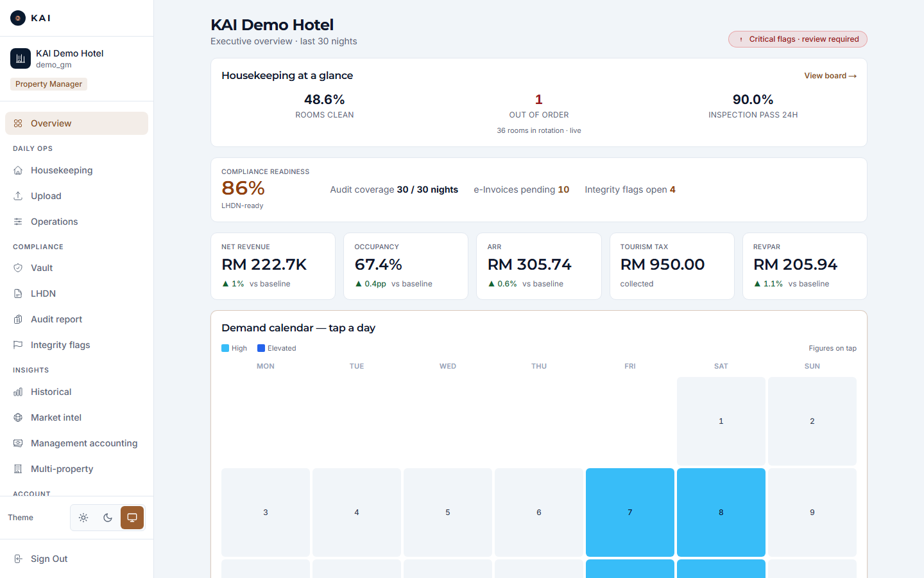Click the Operations sliders icon
Image resolution: width=924 pixels, height=578 pixels.
(x=18, y=222)
